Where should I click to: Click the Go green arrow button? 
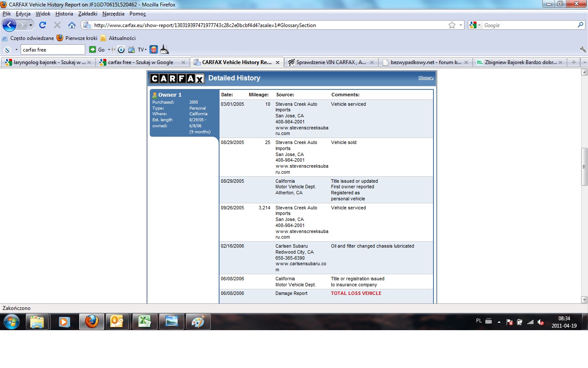pyautogui.click(x=92, y=49)
